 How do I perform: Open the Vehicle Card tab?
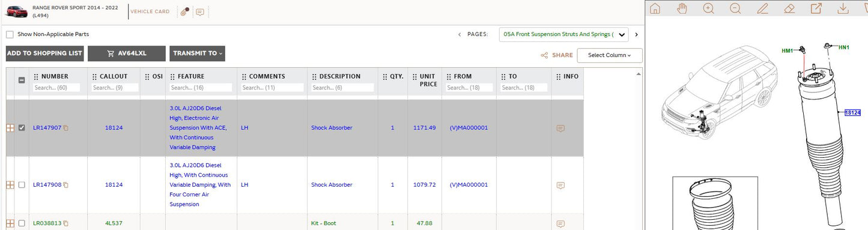[150, 11]
